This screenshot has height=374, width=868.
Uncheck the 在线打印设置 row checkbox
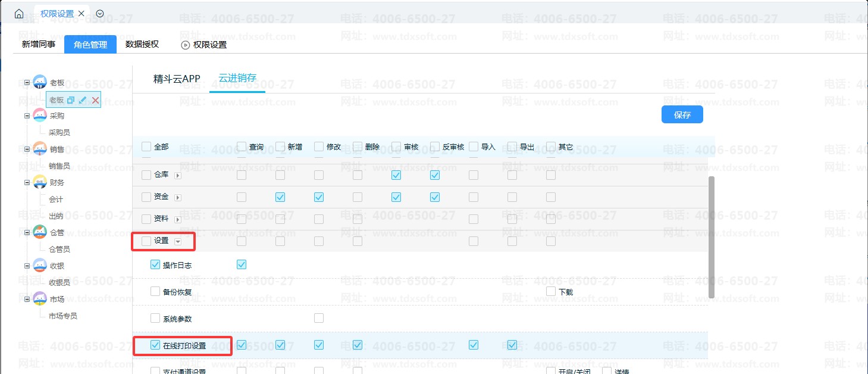[155, 345]
